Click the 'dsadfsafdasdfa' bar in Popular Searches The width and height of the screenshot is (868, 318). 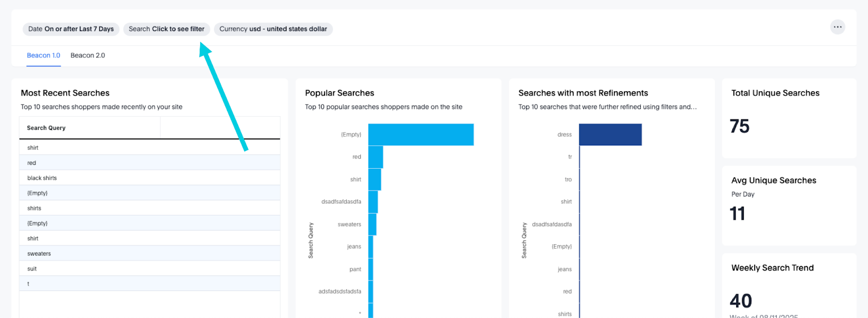pyautogui.click(x=373, y=202)
